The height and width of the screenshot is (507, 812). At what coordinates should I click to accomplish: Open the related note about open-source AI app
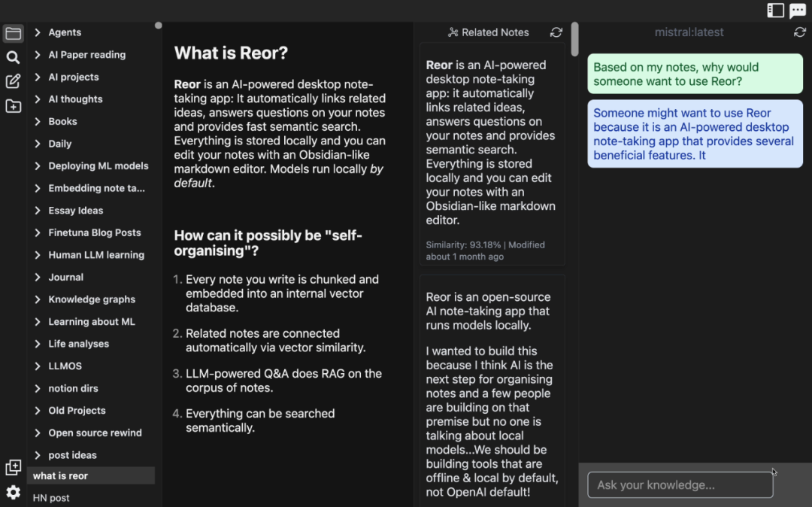pyautogui.click(x=492, y=391)
